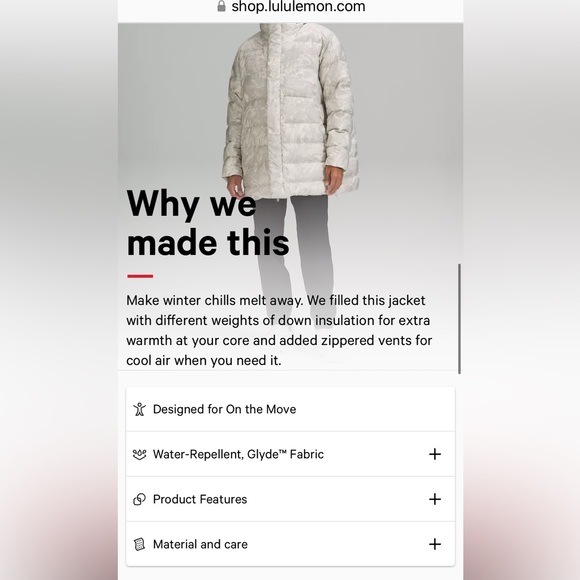Tap the shop.lululemon.com address text
Screen dimensions: 580x580
(298, 6)
